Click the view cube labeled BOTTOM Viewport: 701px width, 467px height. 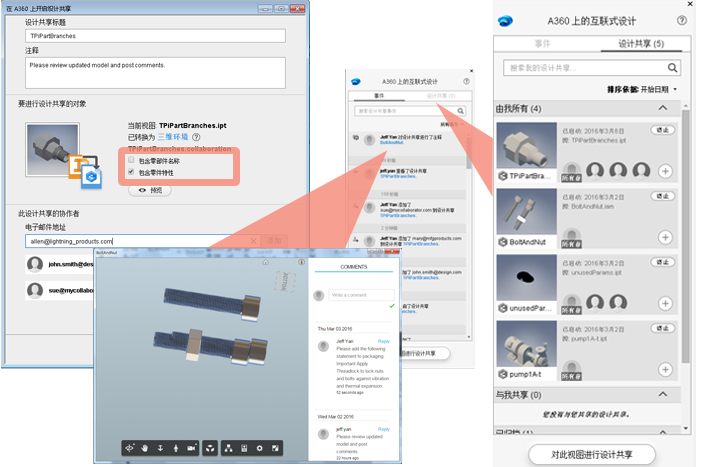coord(285,282)
